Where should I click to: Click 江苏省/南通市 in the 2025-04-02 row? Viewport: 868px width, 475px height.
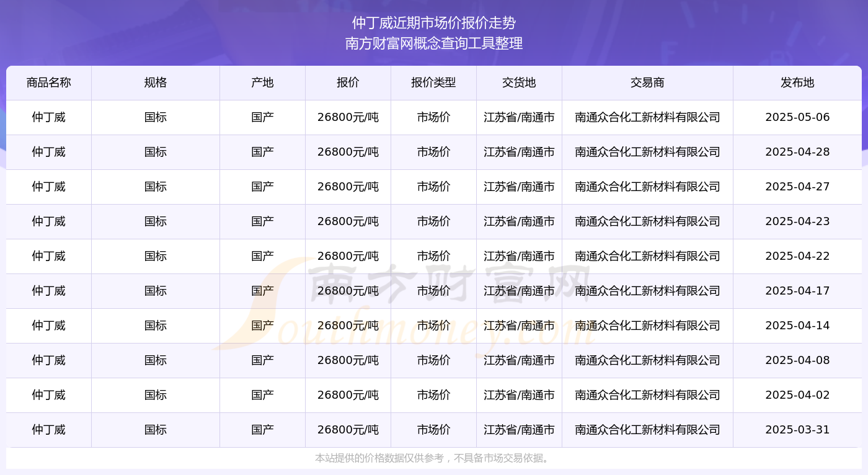(x=519, y=395)
